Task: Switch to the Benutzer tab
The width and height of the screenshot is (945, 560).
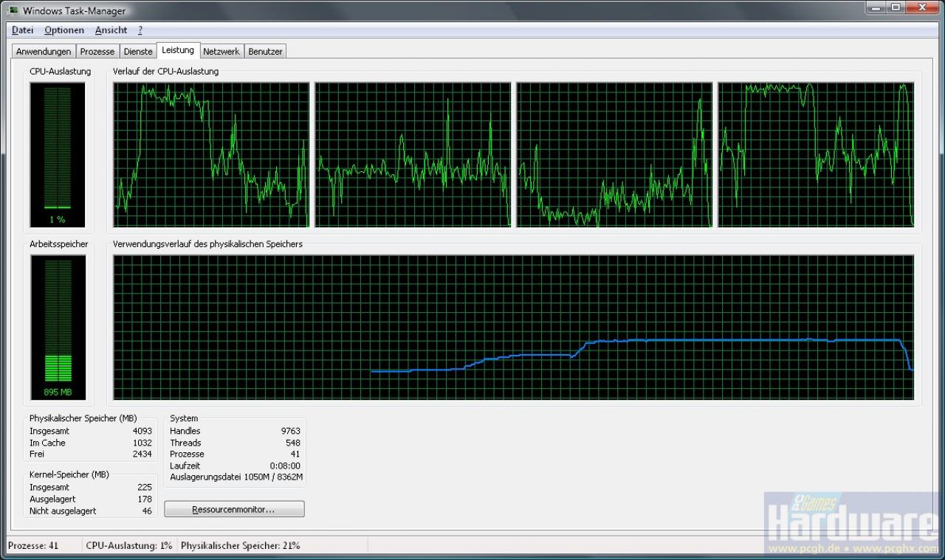Action: point(265,51)
